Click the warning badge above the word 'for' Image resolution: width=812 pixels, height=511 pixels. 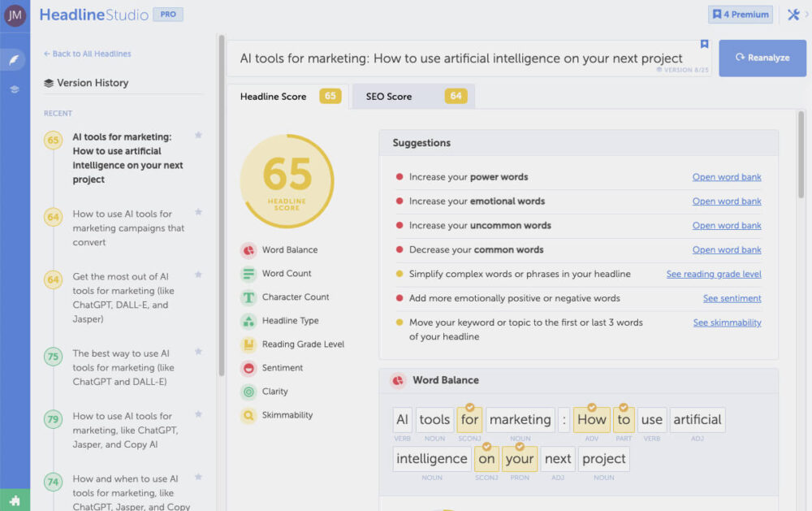pyautogui.click(x=468, y=409)
